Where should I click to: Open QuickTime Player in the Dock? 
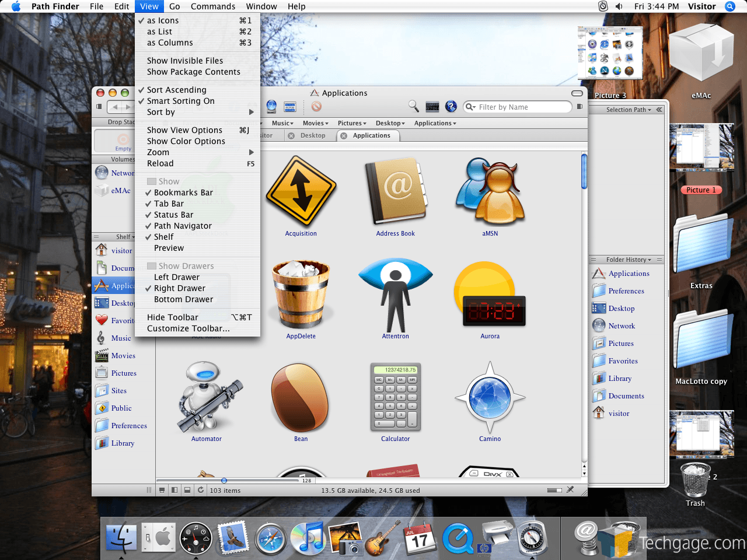coord(458,538)
